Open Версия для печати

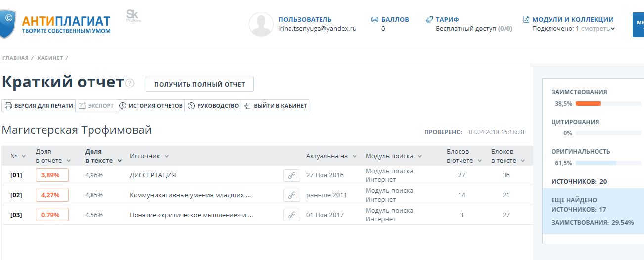39,106
